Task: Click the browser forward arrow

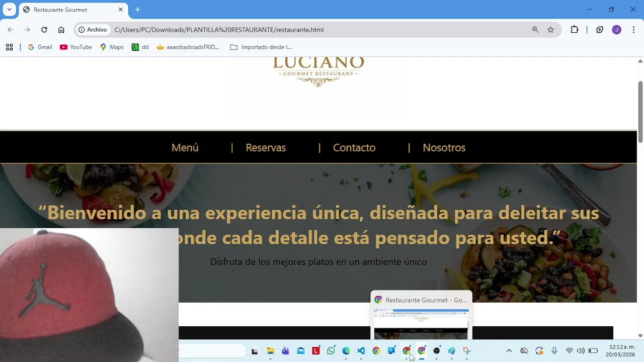Action: coord(27,30)
